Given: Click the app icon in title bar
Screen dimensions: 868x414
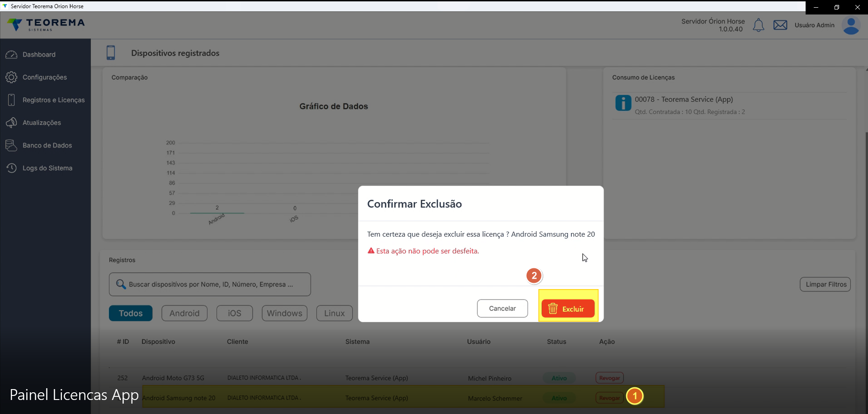Looking at the screenshot, I should tap(5, 6).
